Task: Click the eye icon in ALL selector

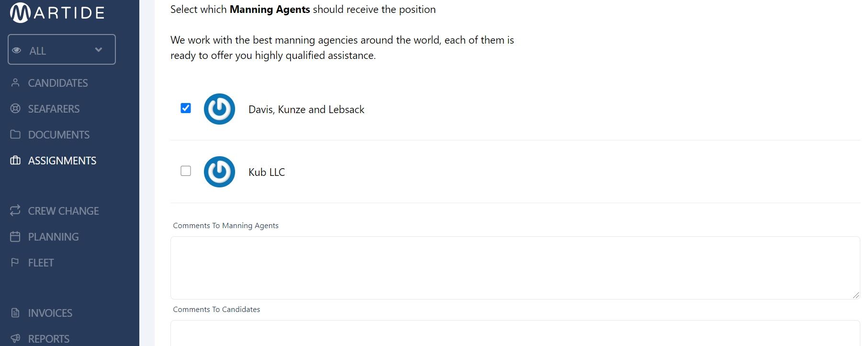Action: pyautogui.click(x=17, y=50)
